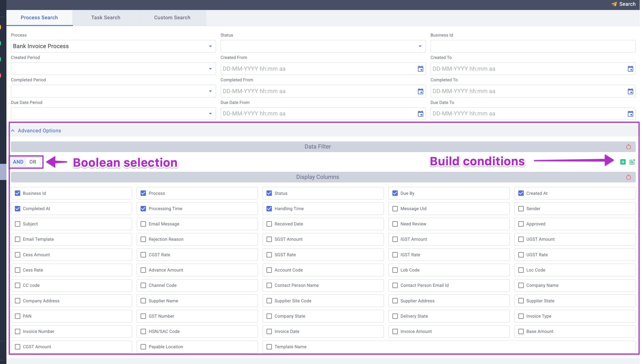
Task: Open the Process dropdown
Action: click(113, 46)
